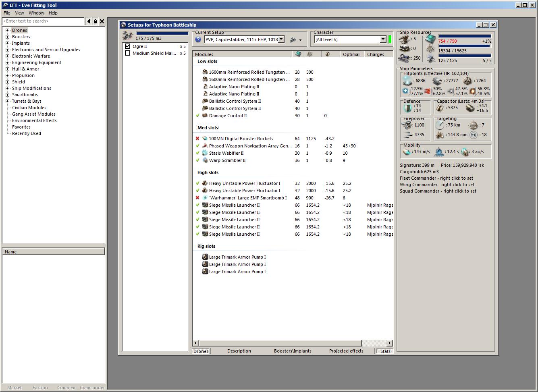Open the Character dropdown
Viewport: 538px width, 392px height.
tap(383, 39)
